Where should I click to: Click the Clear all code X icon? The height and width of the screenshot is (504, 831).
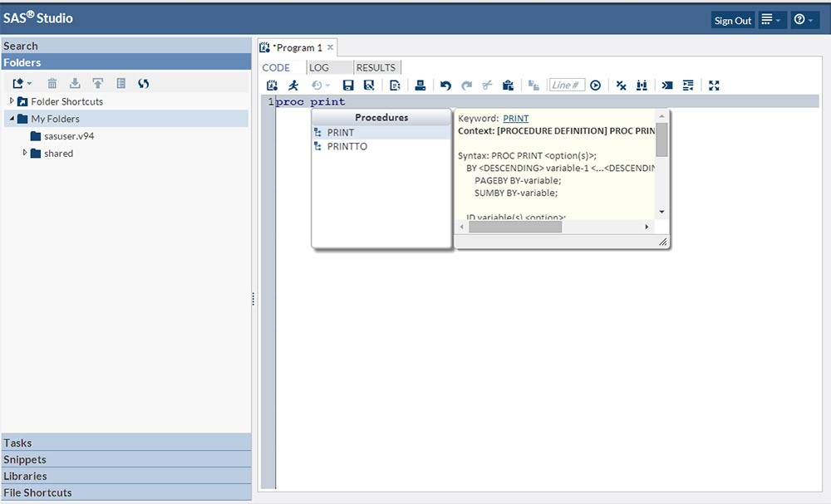coord(621,86)
